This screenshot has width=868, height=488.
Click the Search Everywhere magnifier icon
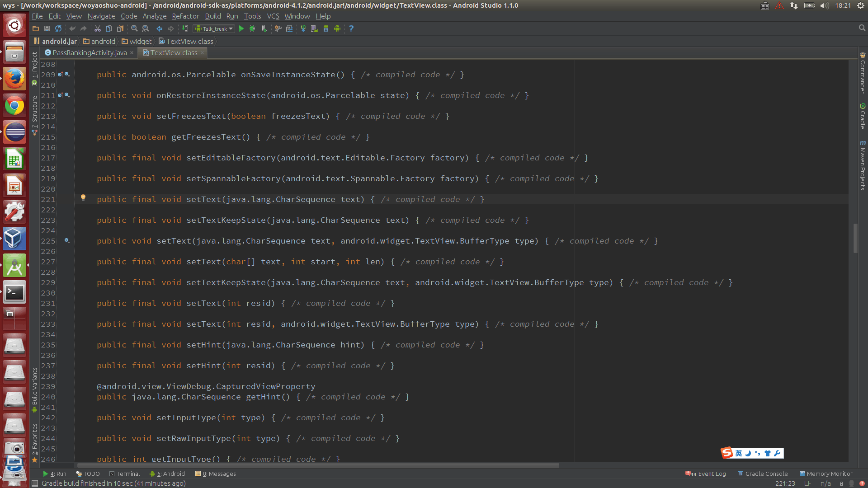tap(862, 28)
